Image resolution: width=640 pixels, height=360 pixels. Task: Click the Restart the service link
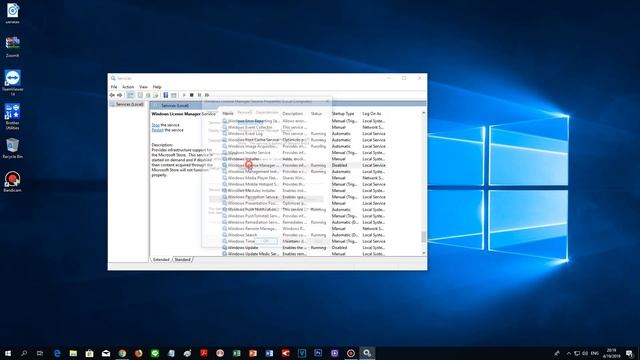[x=158, y=130]
